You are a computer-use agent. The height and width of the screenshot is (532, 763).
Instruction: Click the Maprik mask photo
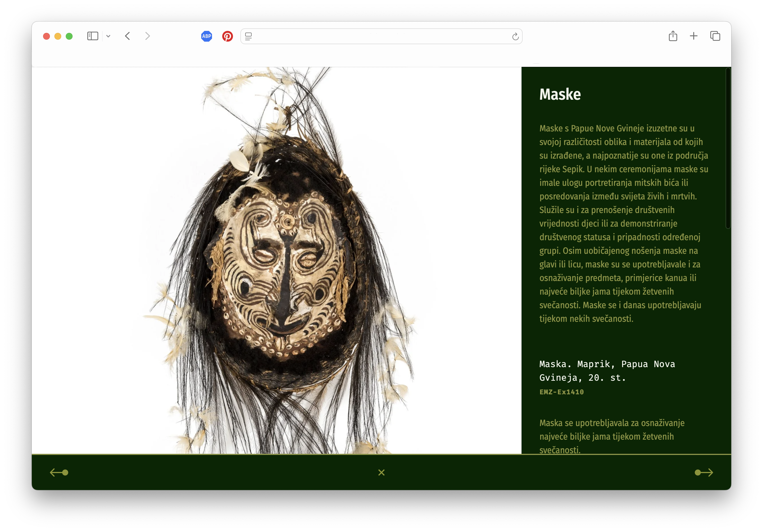pyautogui.click(x=276, y=260)
